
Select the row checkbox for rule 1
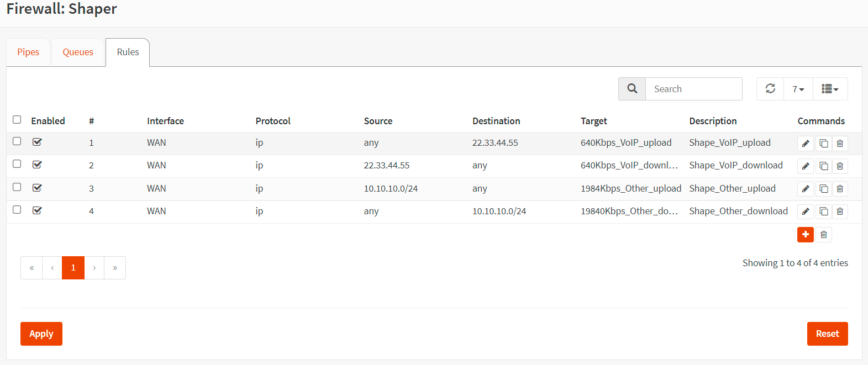pyautogui.click(x=17, y=141)
